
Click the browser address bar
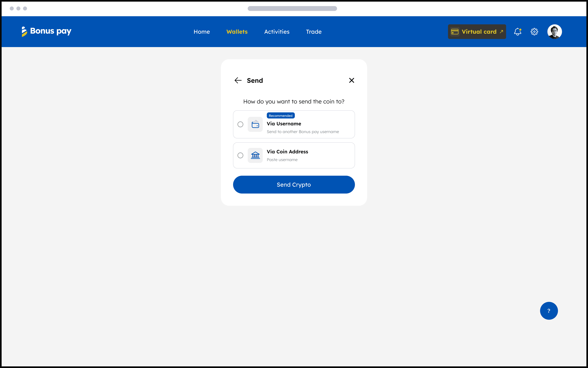(292, 9)
